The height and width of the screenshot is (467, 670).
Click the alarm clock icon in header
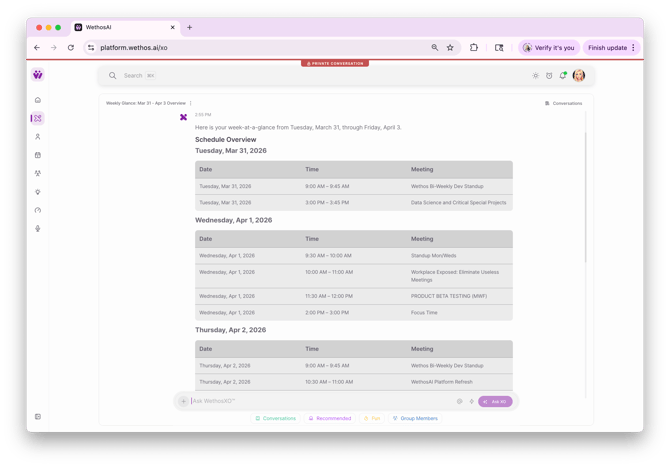[549, 76]
